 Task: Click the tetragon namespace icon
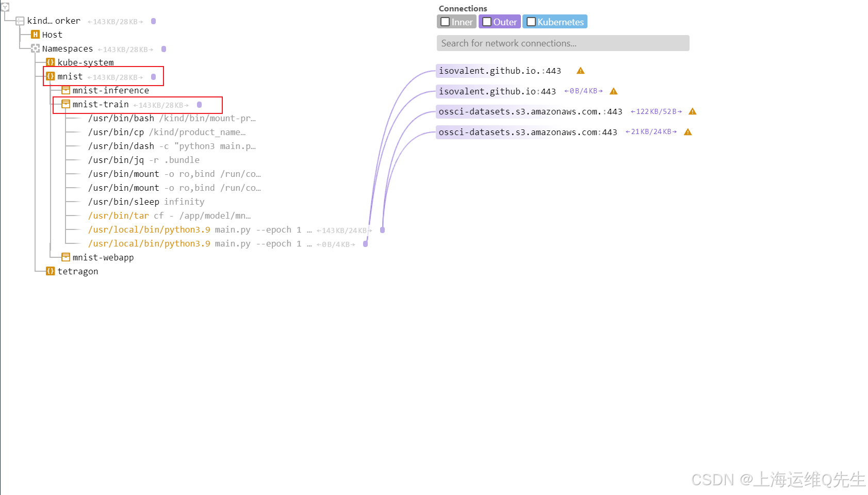pyautogui.click(x=50, y=271)
